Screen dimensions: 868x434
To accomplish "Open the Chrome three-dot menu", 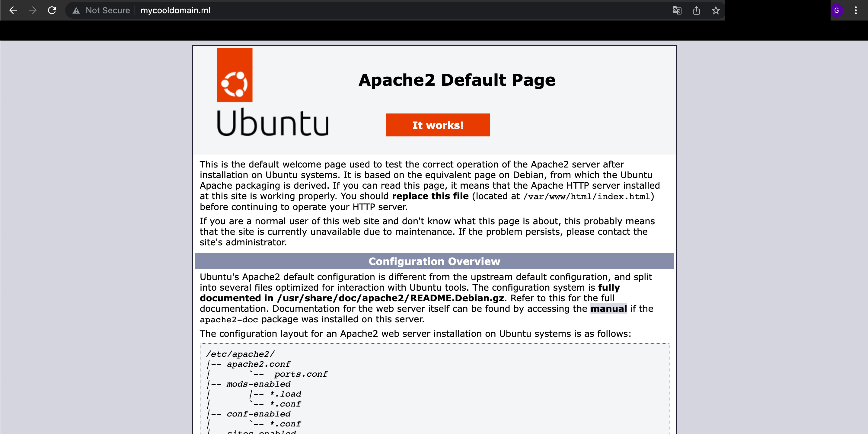I will point(856,11).
